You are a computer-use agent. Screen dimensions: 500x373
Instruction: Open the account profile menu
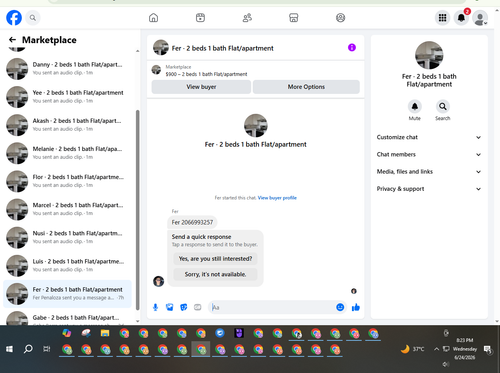tap(480, 18)
